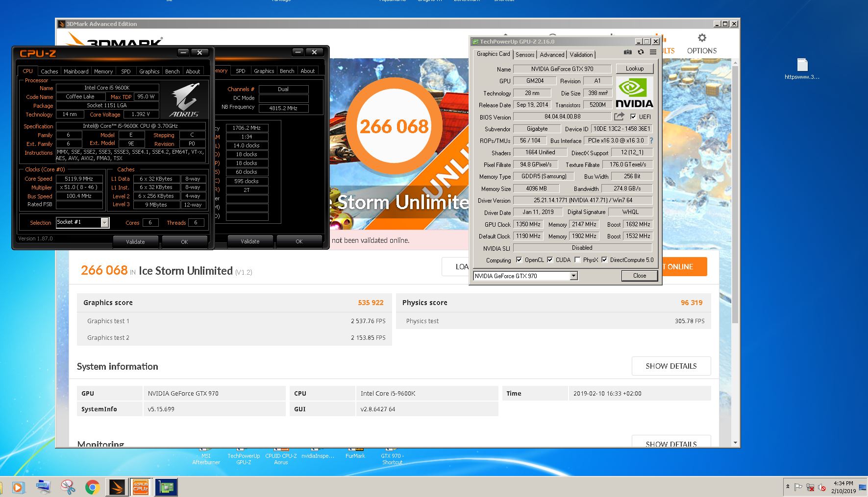Switch to the Validation tab in GPU-Z
868x497 pixels.
click(581, 54)
